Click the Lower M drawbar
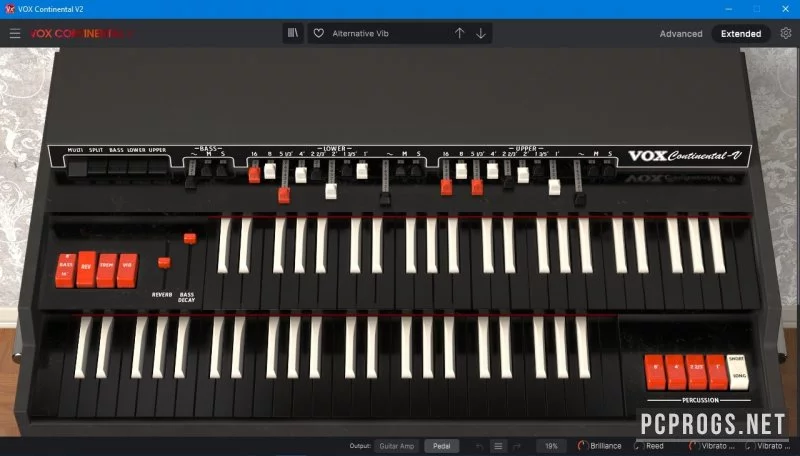The width and height of the screenshot is (800, 456). click(401, 170)
